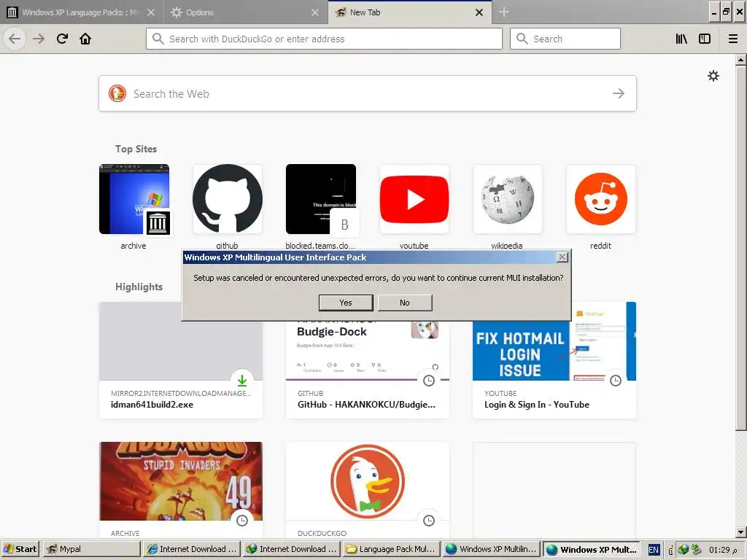Focus the Search the Web box
This screenshot has height=560, width=747.
tap(368, 93)
